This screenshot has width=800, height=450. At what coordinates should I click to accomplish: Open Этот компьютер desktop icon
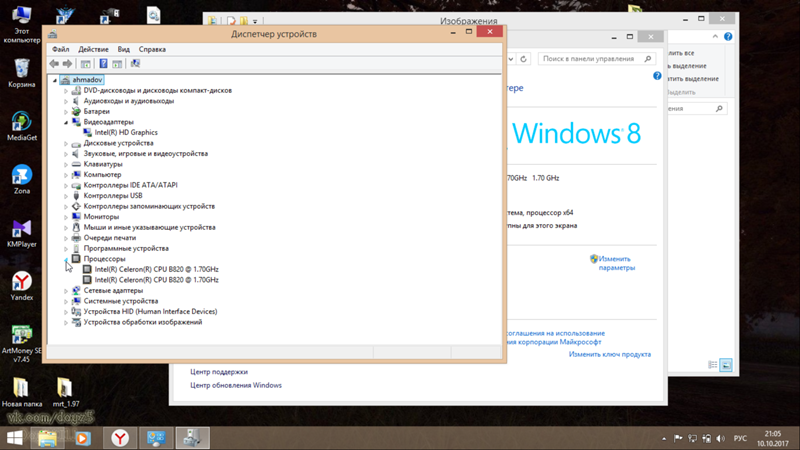tap(21, 24)
